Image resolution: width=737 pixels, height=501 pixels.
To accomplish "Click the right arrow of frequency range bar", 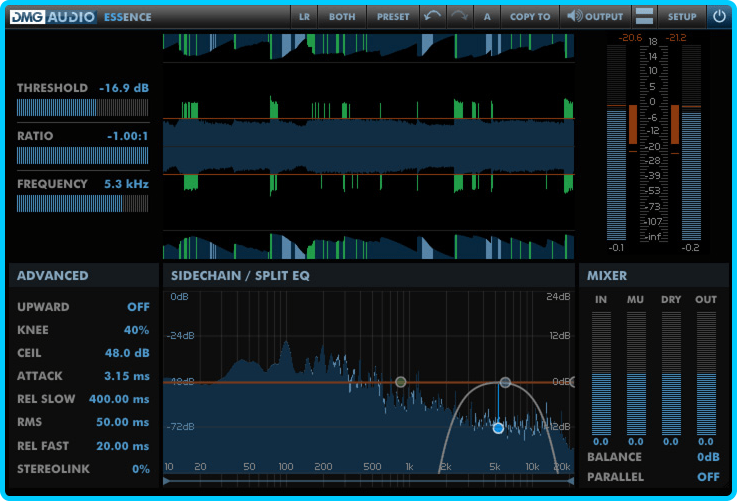I will pyautogui.click(x=571, y=481).
